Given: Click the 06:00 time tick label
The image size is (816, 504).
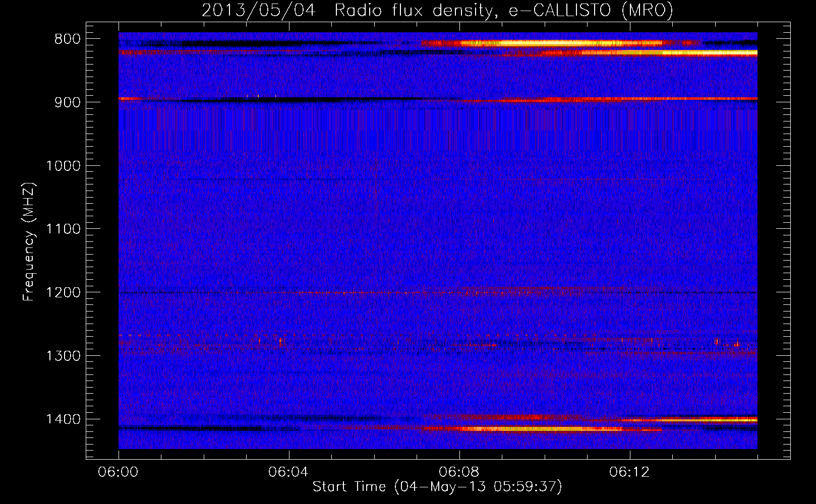Looking at the screenshot, I should pyautogui.click(x=118, y=472).
